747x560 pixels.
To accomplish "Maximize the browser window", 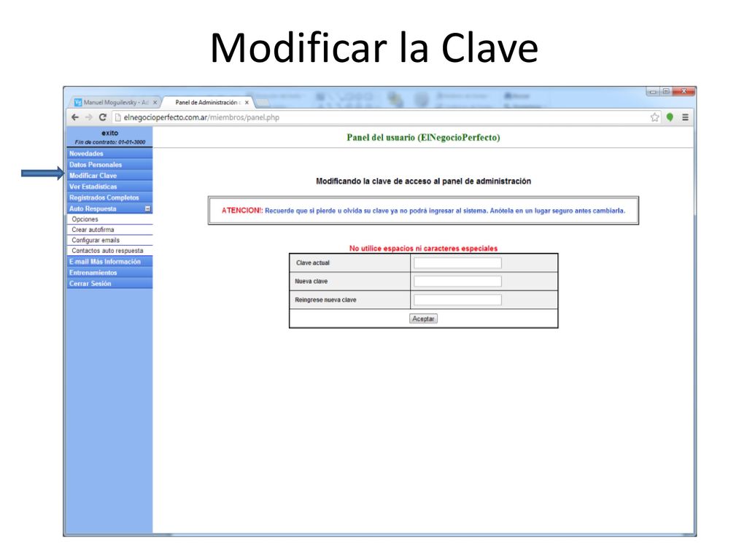I will [665, 91].
